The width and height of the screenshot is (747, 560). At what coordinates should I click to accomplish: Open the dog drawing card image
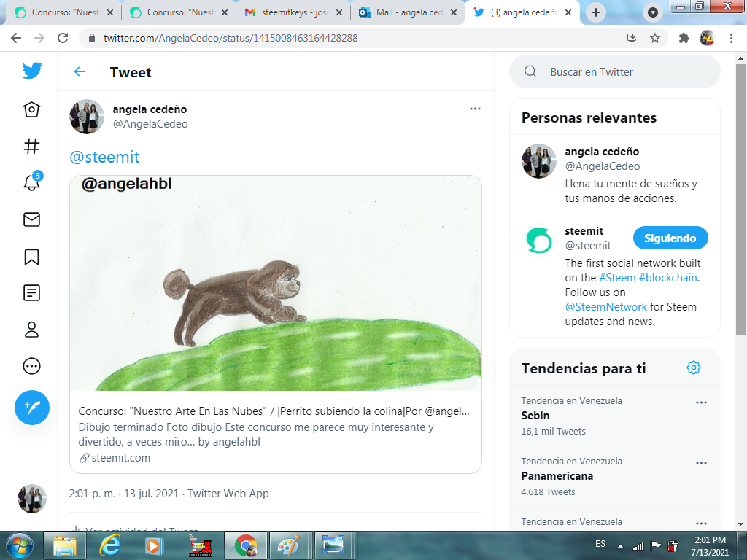(276, 284)
